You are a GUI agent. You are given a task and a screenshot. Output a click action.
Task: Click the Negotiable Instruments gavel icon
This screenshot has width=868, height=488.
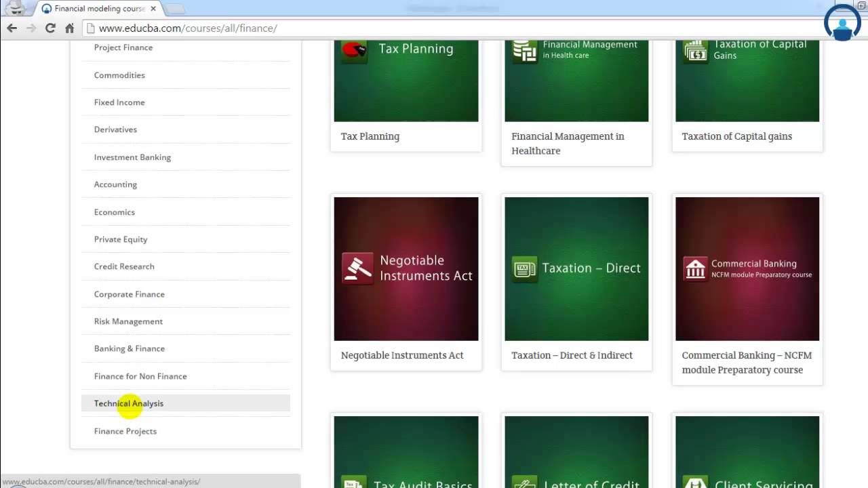(x=357, y=268)
